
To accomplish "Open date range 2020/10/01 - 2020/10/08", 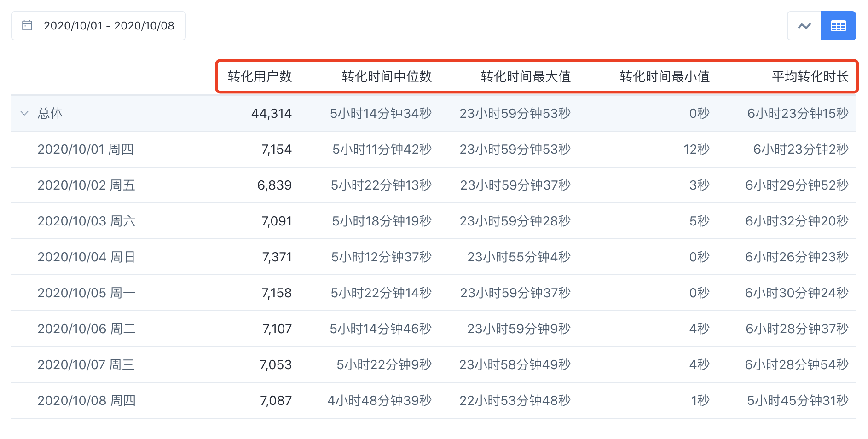I will [98, 26].
